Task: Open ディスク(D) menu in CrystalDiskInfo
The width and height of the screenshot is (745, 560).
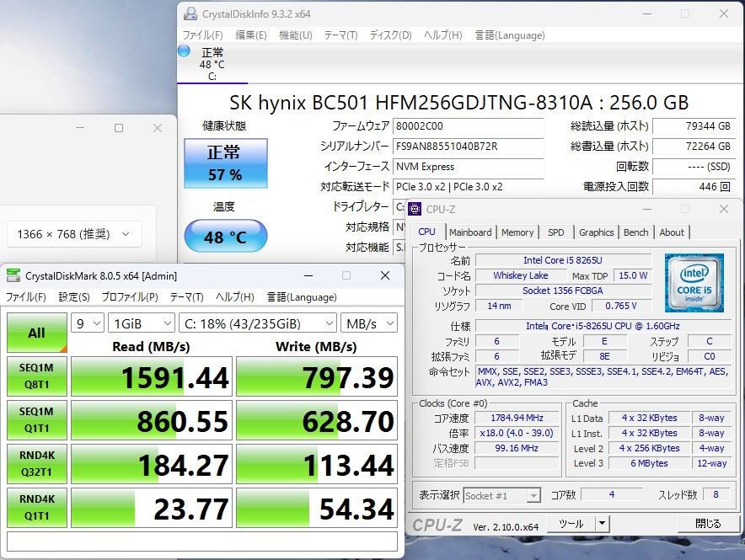Action: coord(390,35)
